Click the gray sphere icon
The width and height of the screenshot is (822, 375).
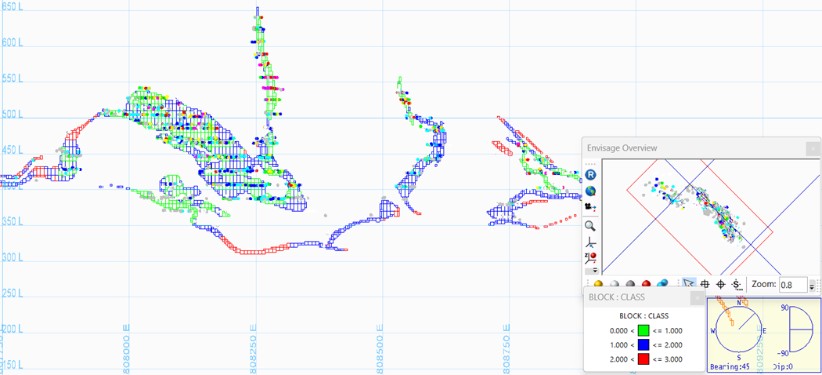630,284
